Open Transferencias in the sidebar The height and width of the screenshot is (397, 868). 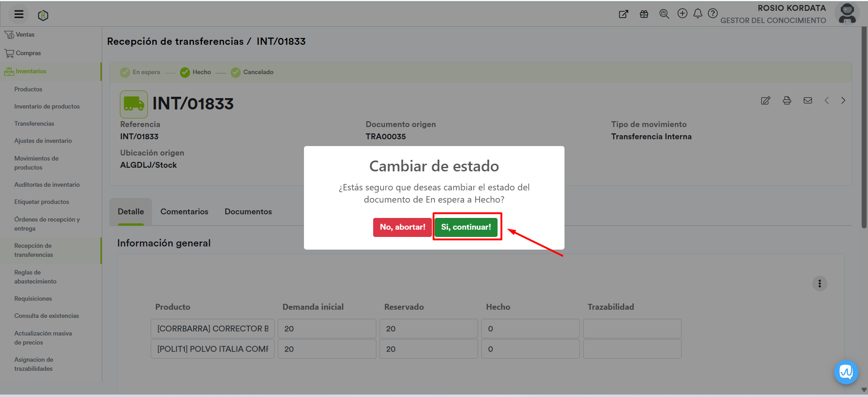click(34, 123)
